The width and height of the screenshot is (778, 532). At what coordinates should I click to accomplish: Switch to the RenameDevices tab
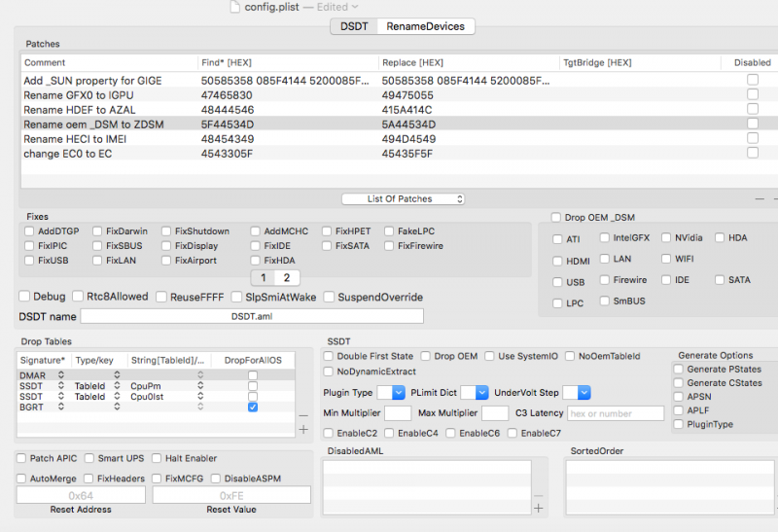click(x=426, y=26)
